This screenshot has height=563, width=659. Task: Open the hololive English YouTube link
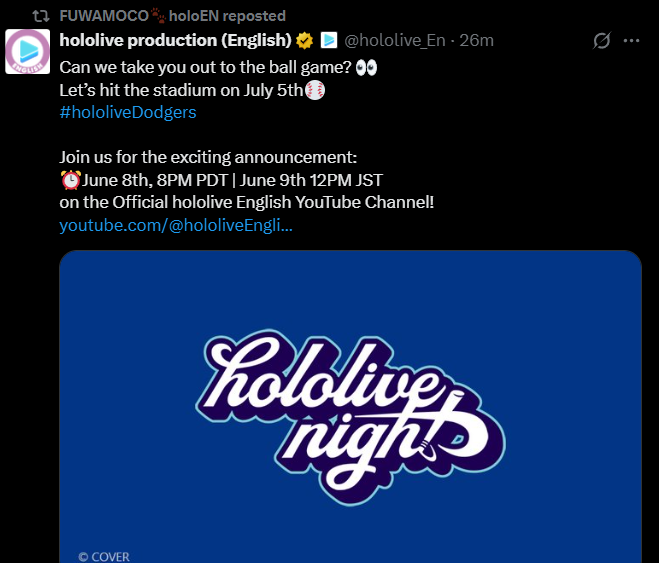tap(176, 225)
